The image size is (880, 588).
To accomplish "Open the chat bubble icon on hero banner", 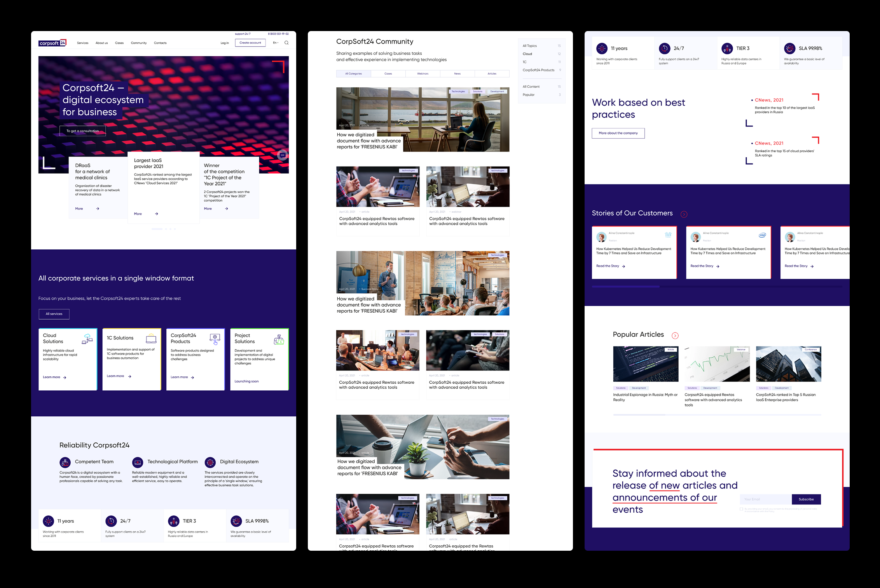I will pyautogui.click(x=283, y=155).
